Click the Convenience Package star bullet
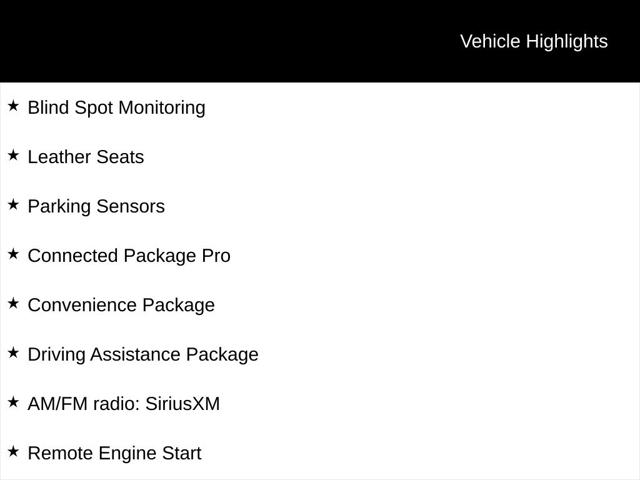The height and width of the screenshot is (480, 640). click(x=13, y=303)
